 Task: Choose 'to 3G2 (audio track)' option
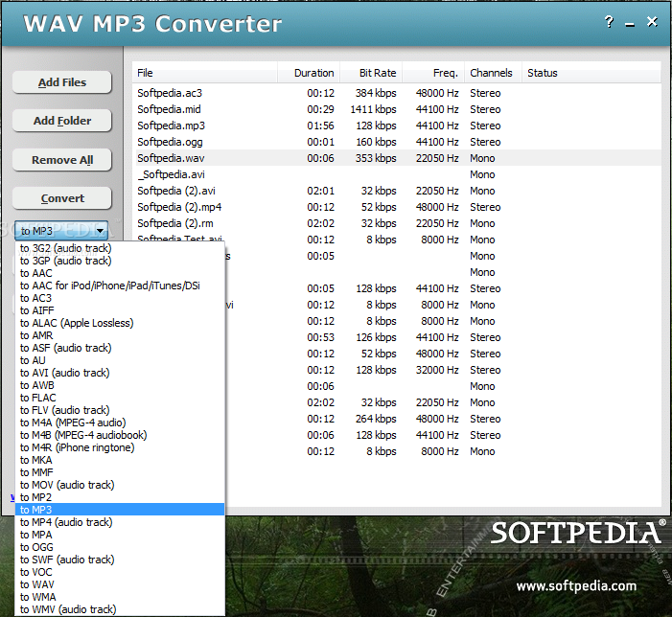(120, 248)
